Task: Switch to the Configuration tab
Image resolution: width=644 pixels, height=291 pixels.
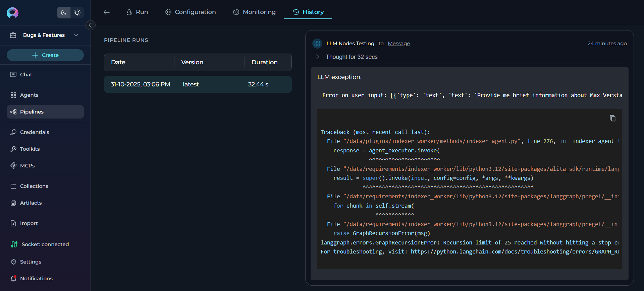Action: click(x=191, y=12)
